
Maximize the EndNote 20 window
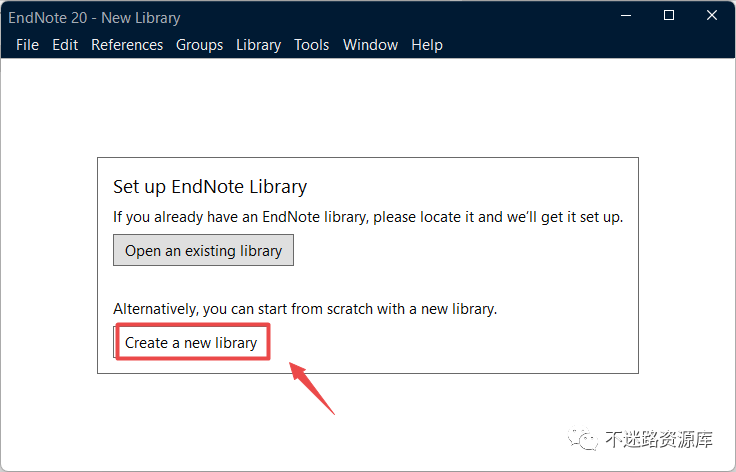669,16
